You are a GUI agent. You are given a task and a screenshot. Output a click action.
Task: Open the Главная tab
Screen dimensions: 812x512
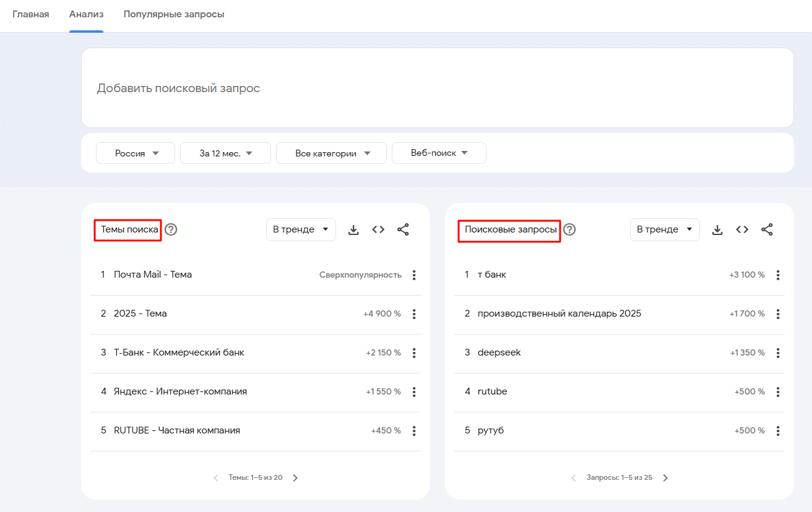(x=31, y=14)
